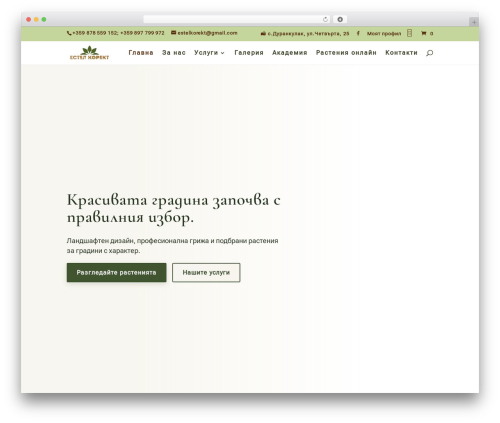
Task: Click the icon right of Моят профил
Action: pos(409,33)
